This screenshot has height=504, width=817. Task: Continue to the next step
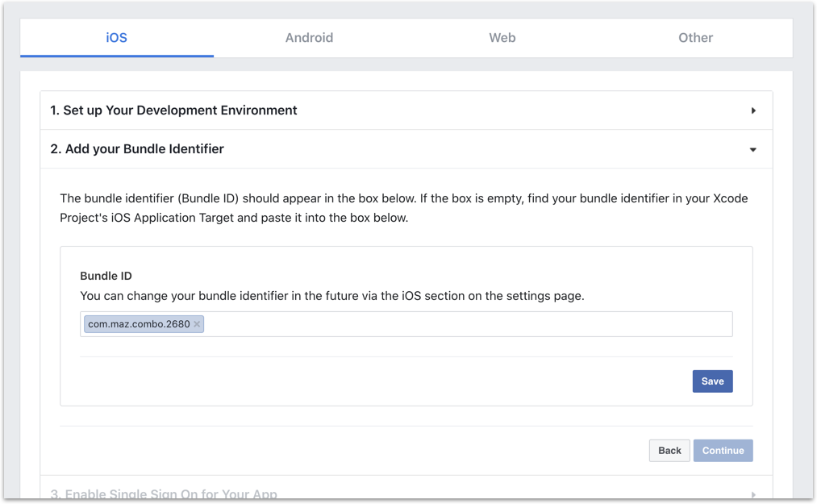[x=723, y=450]
